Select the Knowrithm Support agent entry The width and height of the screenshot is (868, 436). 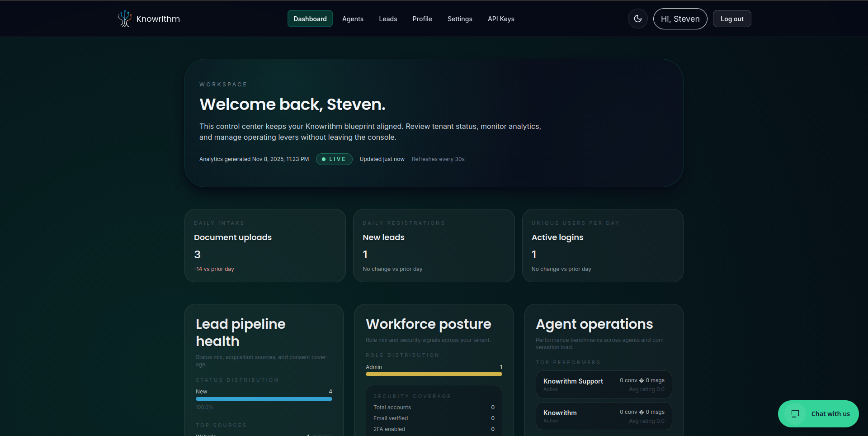tap(603, 384)
